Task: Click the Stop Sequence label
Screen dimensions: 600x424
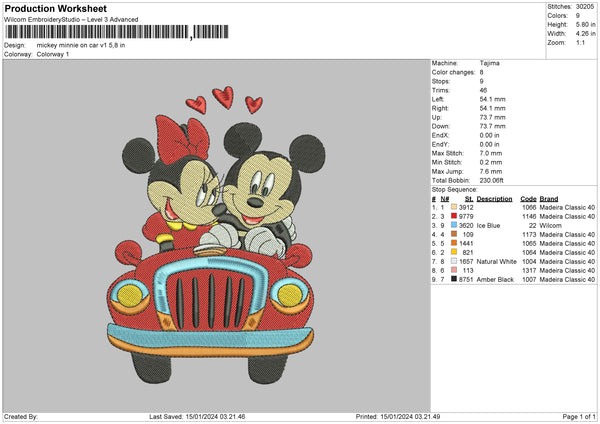Action: pyautogui.click(x=453, y=188)
